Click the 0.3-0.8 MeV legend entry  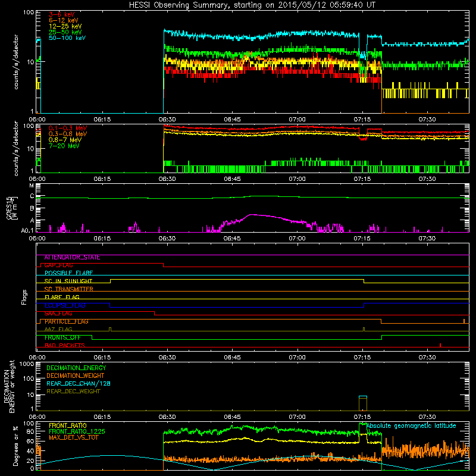tap(68, 134)
